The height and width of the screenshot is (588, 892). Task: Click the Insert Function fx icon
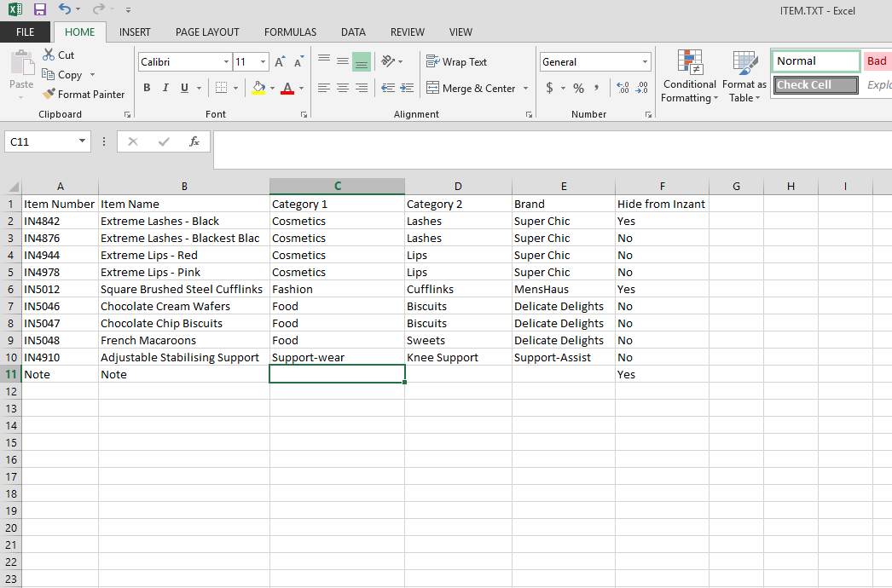point(194,141)
